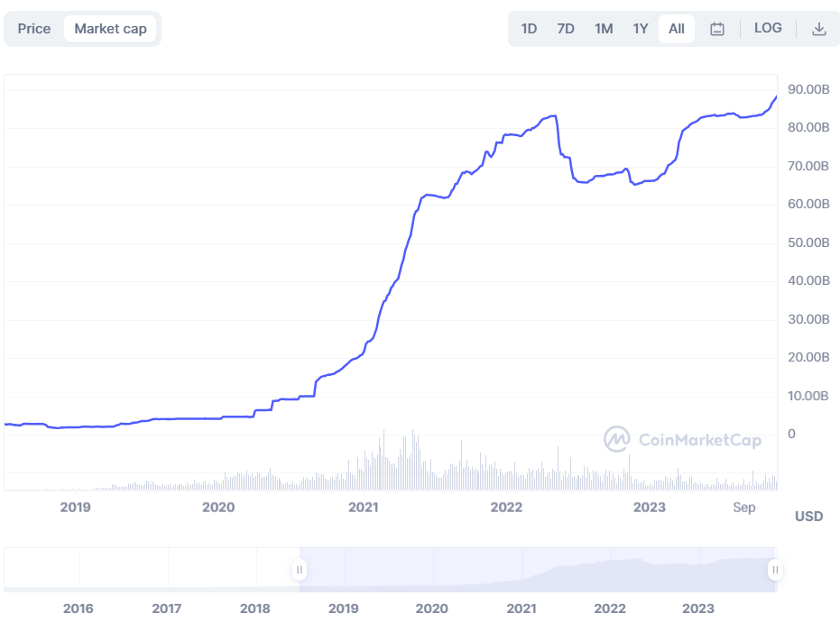The height and width of the screenshot is (632, 840).
Task: Click the 90.00B y-axis label
Action: coord(808,89)
